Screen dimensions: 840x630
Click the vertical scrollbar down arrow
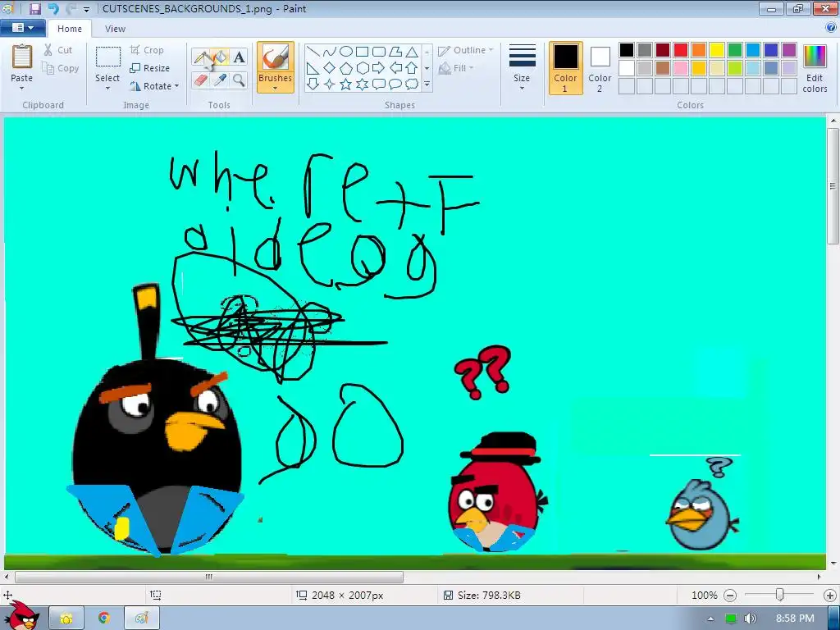pyautogui.click(x=833, y=563)
